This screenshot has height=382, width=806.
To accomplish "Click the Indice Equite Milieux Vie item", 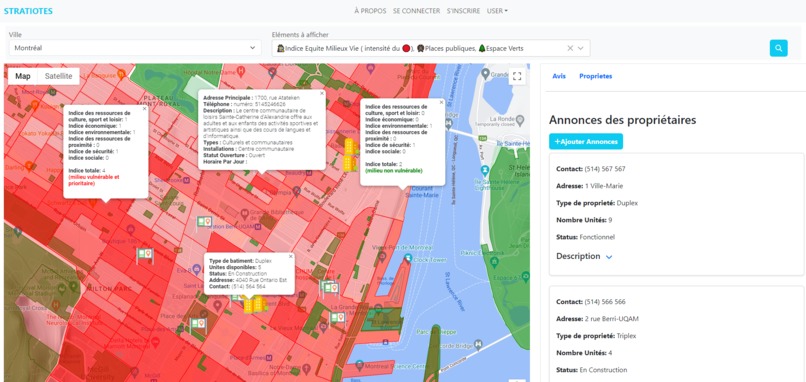I will [x=345, y=48].
